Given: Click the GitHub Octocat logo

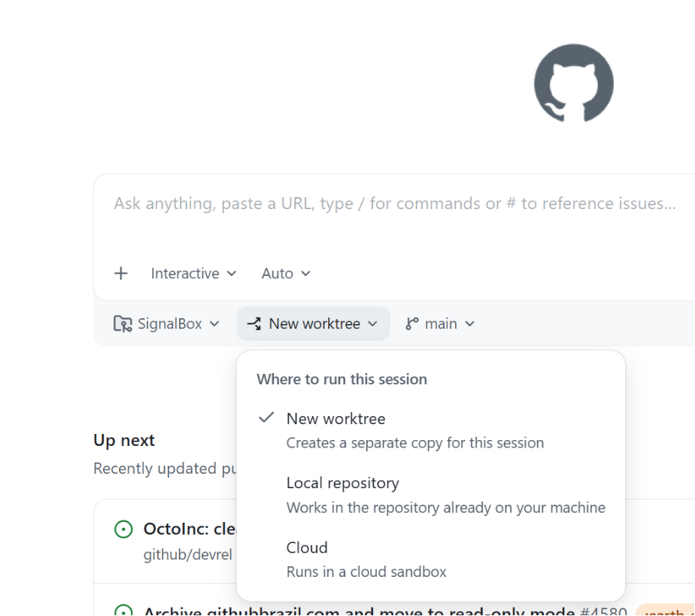Looking at the screenshot, I should pyautogui.click(x=574, y=83).
